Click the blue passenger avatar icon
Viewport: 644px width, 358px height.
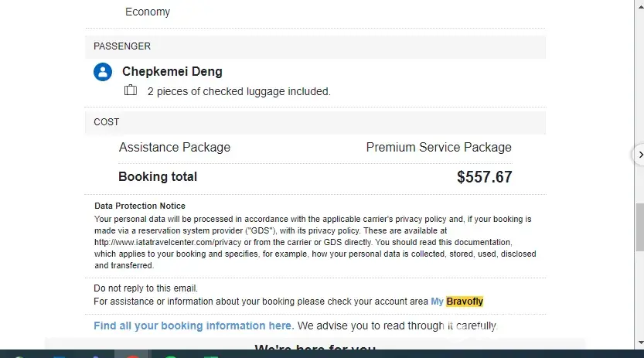point(103,72)
